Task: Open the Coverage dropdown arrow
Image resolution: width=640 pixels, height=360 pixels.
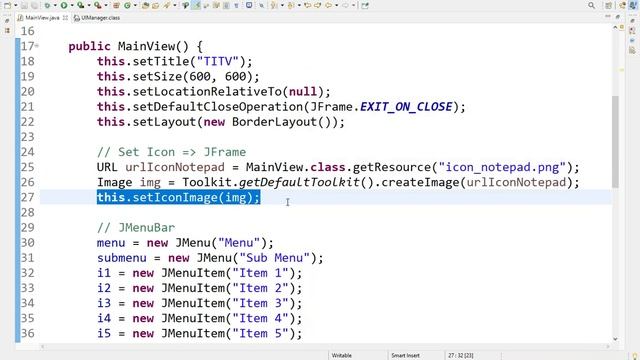Action: pyautogui.click(x=89, y=5)
